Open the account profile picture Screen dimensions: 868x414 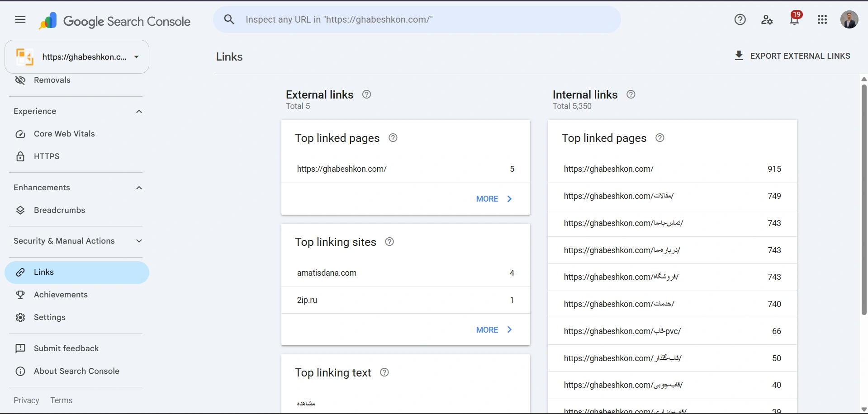(849, 19)
